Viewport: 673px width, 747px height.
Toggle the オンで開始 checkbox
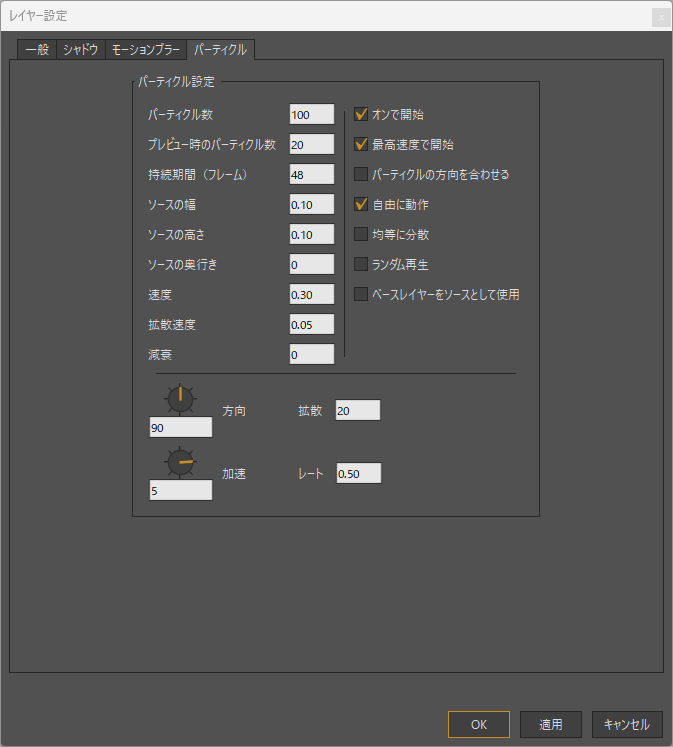pyautogui.click(x=361, y=115)
